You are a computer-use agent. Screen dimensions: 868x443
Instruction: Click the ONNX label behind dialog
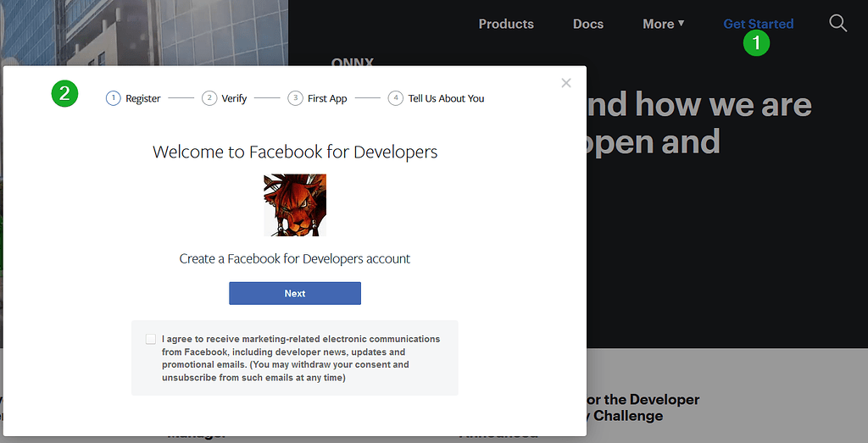352,62
